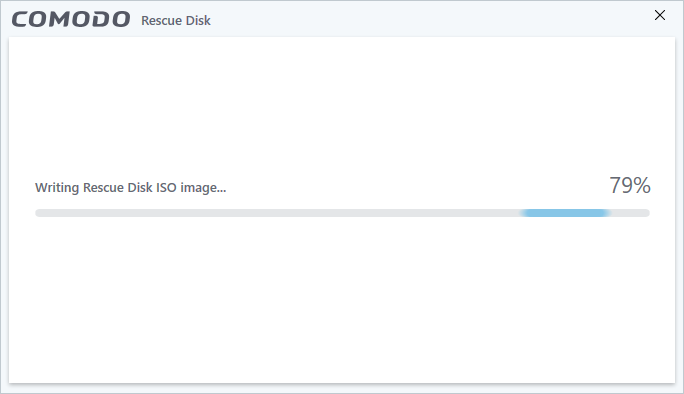Click the grey progress track left of blue segment
This screenshot has height=394, width=684.
278,213
